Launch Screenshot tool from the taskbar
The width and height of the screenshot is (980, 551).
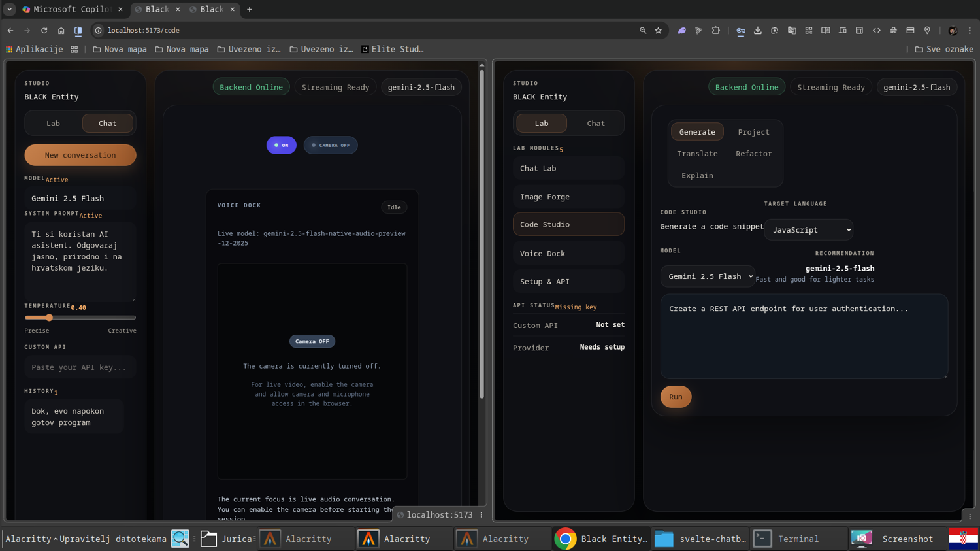907,539
